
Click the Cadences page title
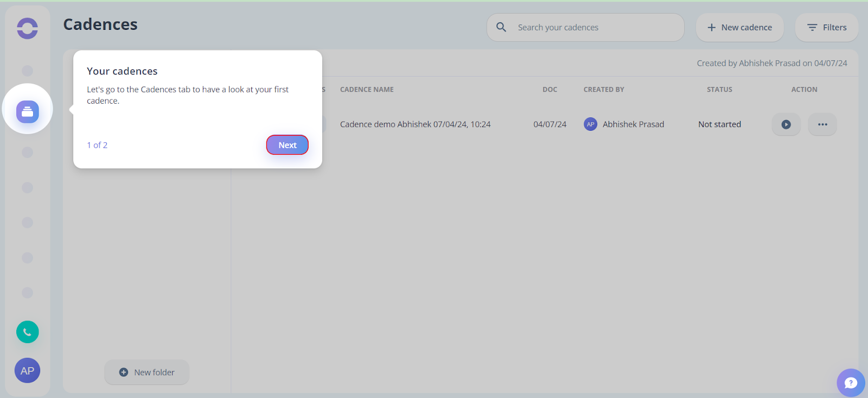coord(100,24)
